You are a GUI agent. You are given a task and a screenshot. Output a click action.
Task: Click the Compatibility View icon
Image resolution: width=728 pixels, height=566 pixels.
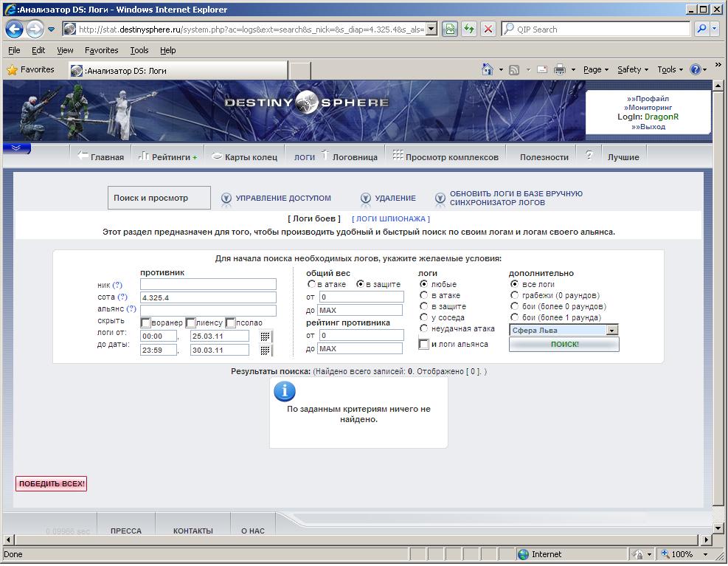click(x=449, y=30)
